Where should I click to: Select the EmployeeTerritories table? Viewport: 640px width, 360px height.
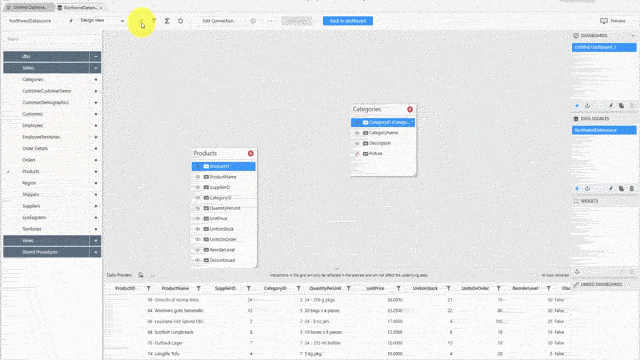[41, 137]
